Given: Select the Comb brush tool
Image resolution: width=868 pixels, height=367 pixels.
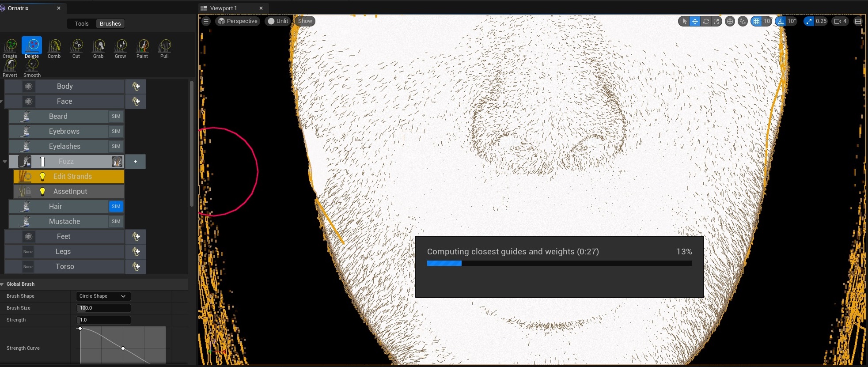Looking at the screenshot, I should (x=54, y=48).
